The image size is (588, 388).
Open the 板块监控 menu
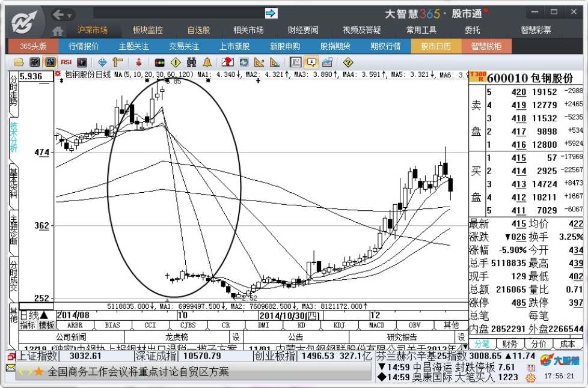pos(148,30)
